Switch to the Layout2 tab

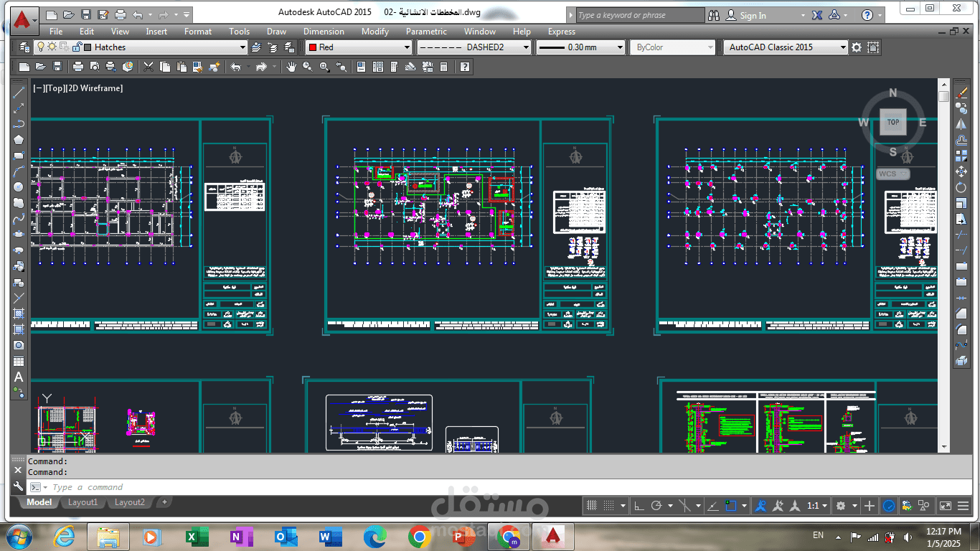(x=130, y=502)
